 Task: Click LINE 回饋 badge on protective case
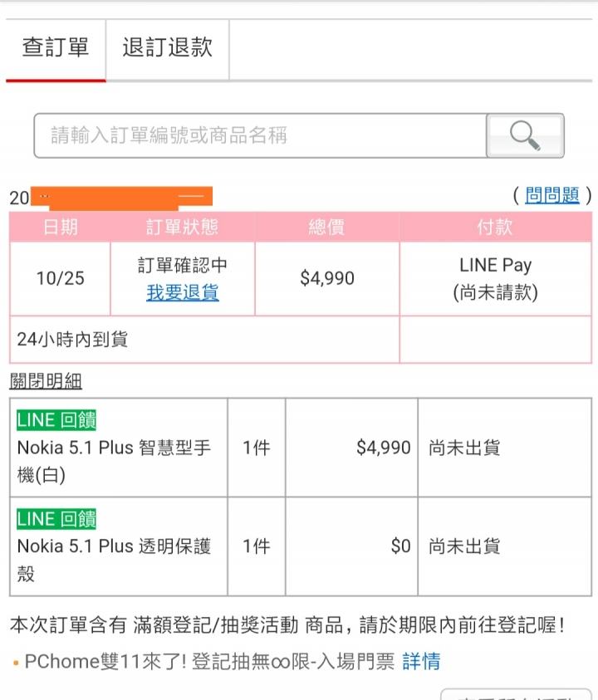point(56,519)
